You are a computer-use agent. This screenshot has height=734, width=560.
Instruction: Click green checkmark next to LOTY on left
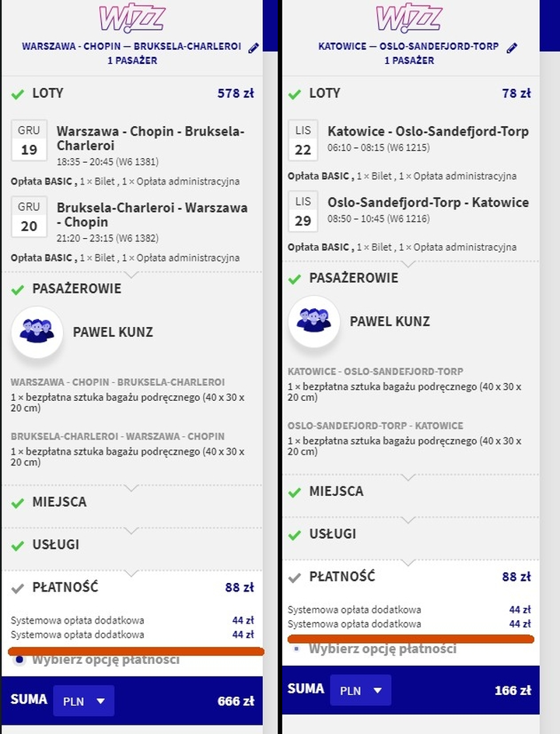point(18,94)
